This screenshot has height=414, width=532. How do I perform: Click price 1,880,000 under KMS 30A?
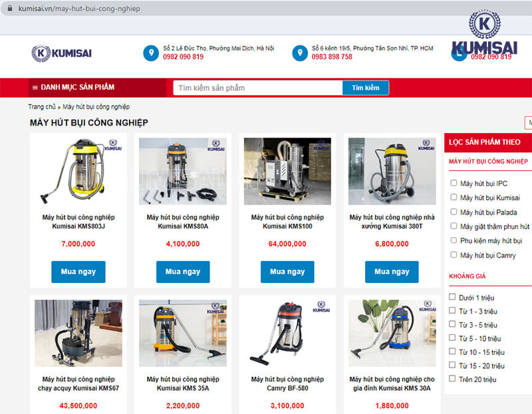pos(392,406)
